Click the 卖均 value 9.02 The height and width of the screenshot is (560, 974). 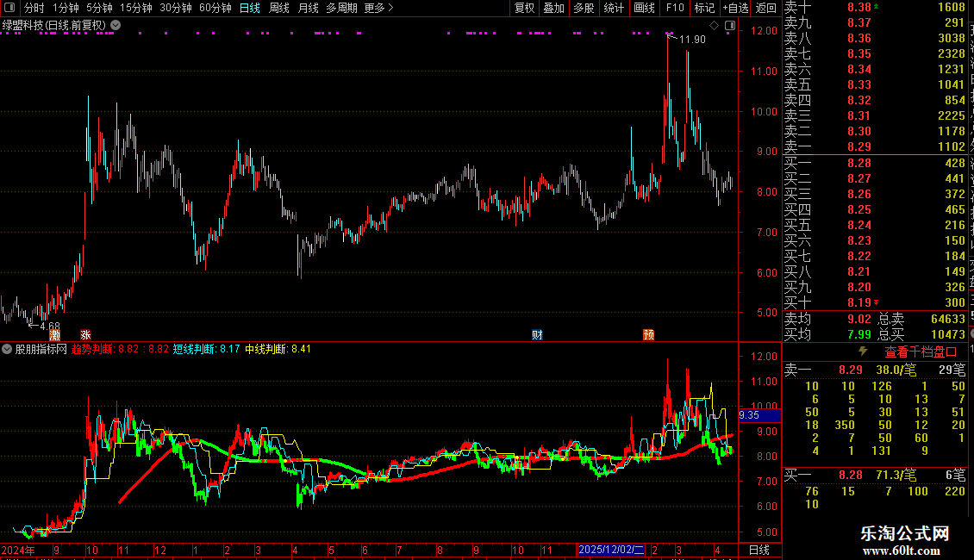pos(859,319)
